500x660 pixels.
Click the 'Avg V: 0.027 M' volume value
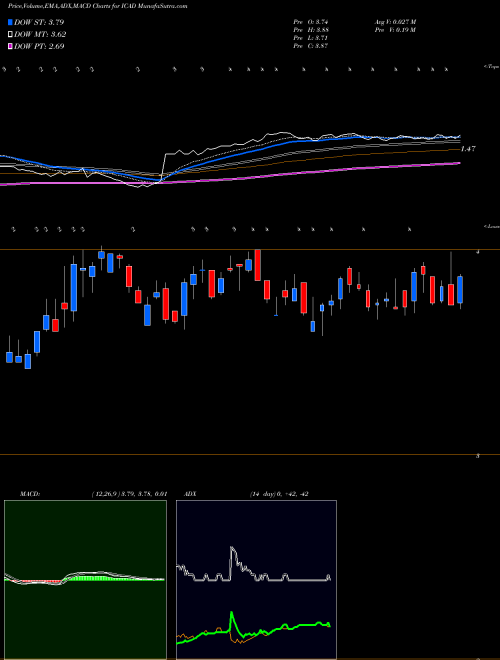click(396, 22)
